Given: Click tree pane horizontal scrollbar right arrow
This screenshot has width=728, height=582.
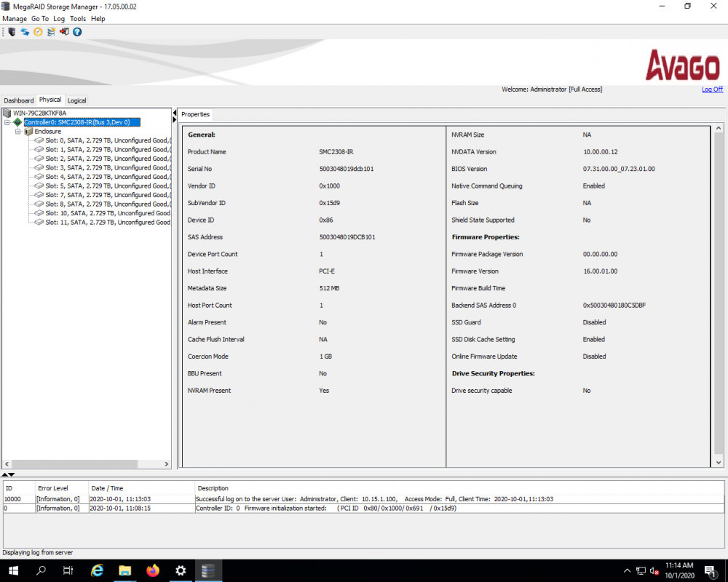Looking at the screenshot, I should coord(167,464).
